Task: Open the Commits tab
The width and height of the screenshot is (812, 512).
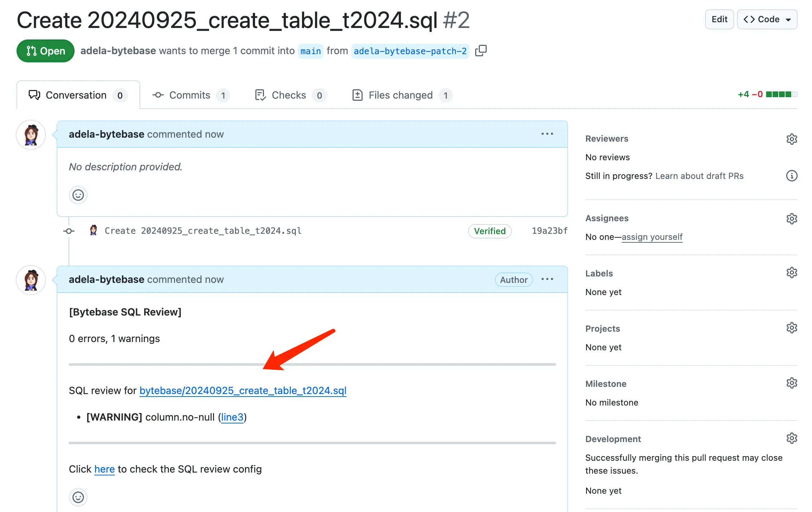Action: pyautogui.click(x=190, y=95)
